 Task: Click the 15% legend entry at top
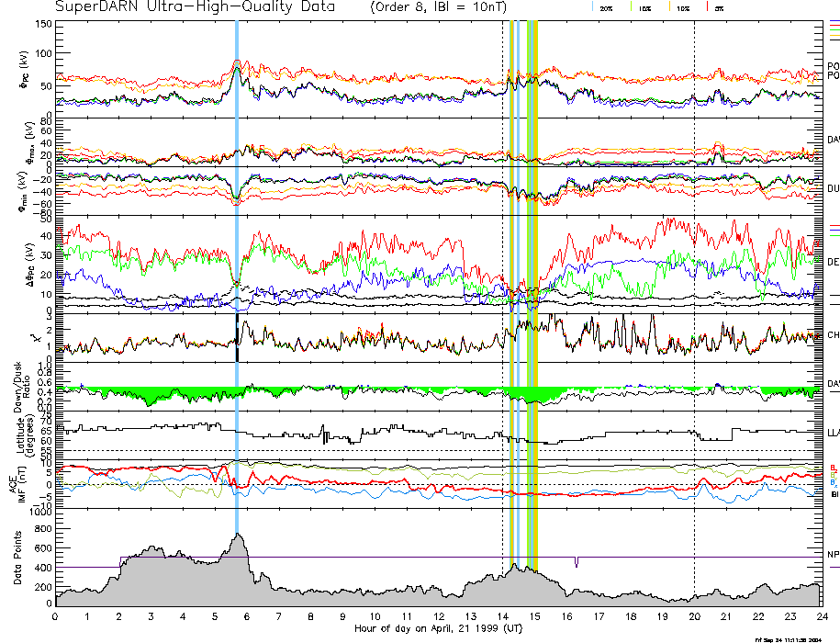[x=643, y=7]
